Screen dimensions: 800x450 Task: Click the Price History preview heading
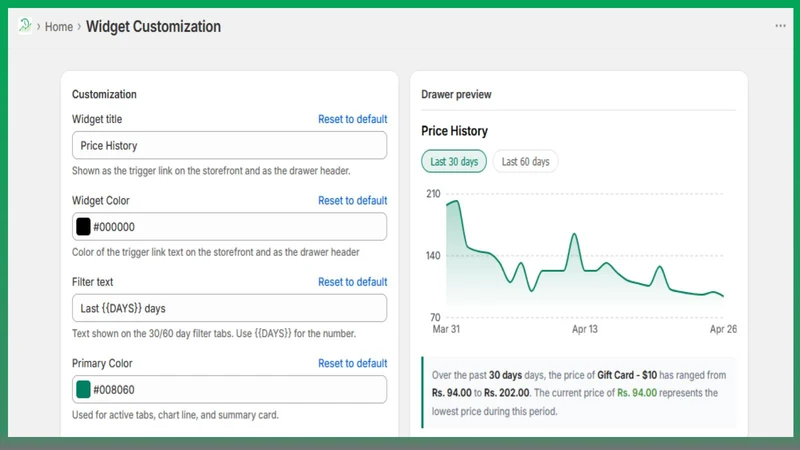click(454, 131)
